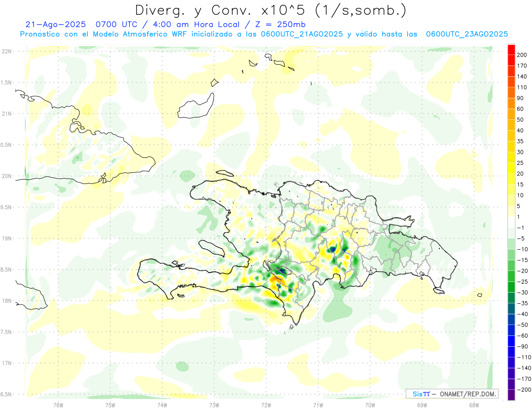Click the latitude label "8.5N"

click(7, 270)
